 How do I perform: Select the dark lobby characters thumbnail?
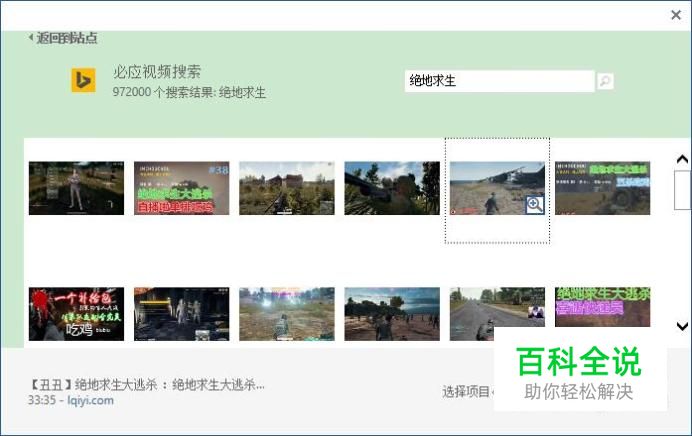(x=181, y=314)
